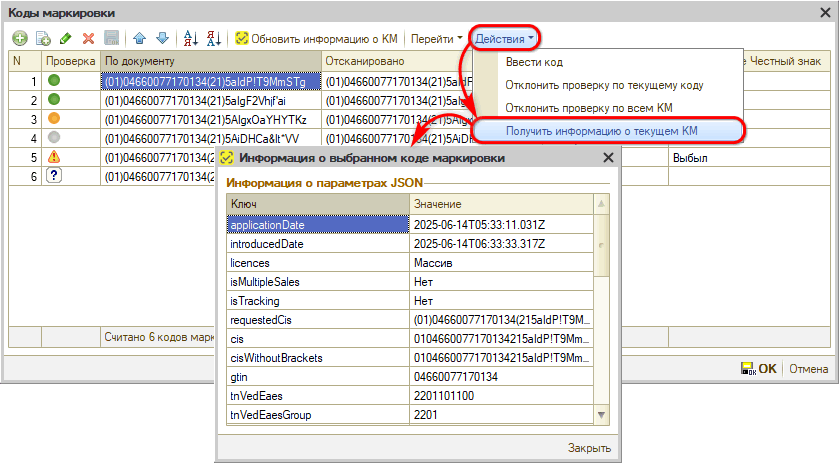
Task: Click the Отмена button
Action: point(809,368)
